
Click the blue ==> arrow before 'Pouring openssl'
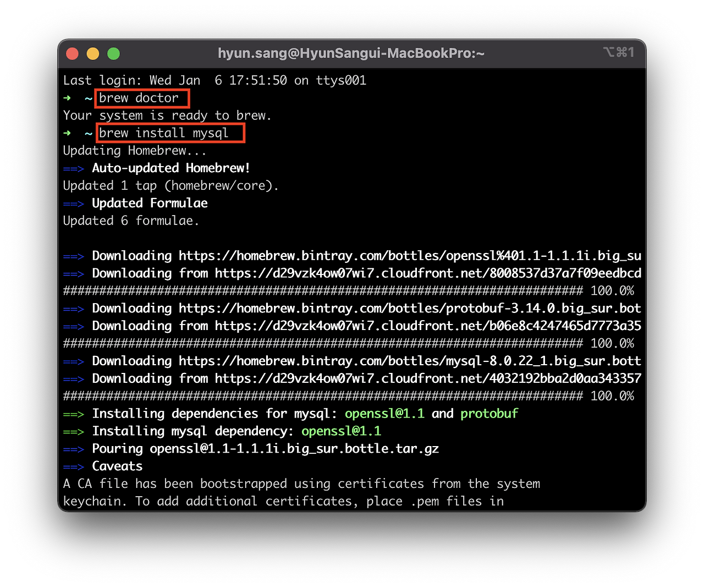tap(74, 449)
